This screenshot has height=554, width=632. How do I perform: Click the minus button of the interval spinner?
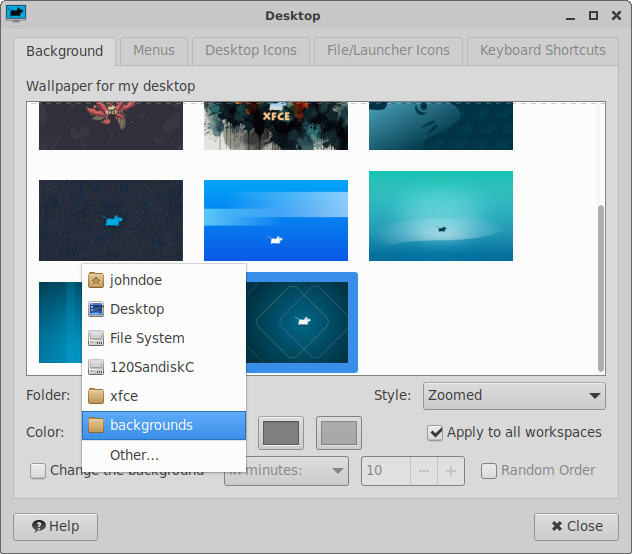[x=424, y=471]
